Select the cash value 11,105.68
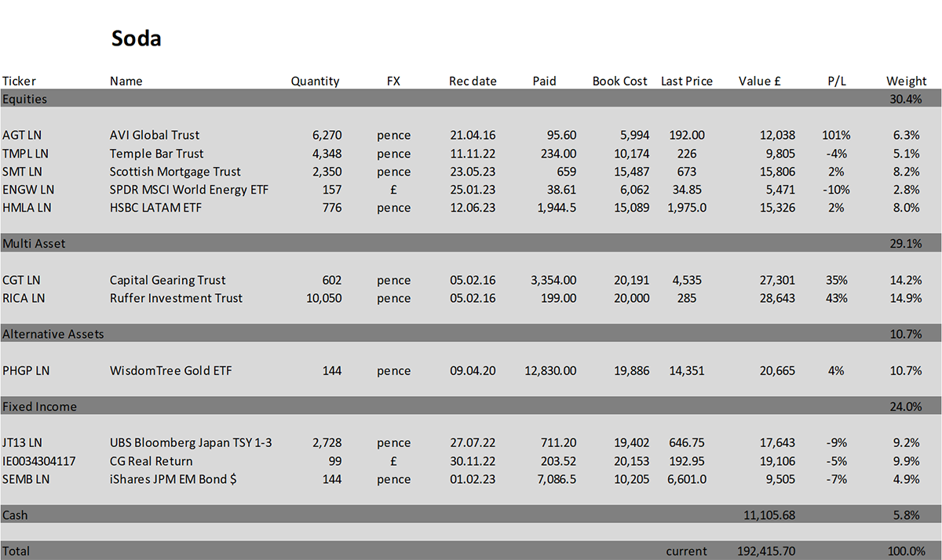This screenshot has height=560, width=942. (x=769, y=515)
